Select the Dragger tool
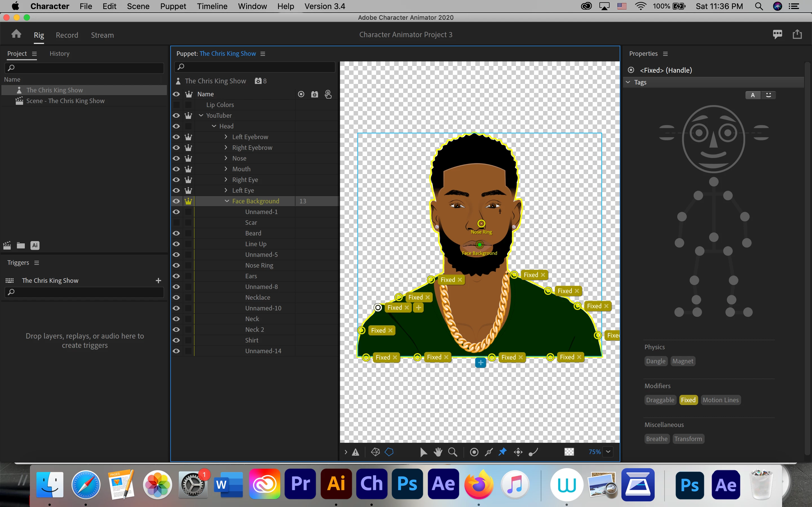Screen dimensions: 812x507 tap(518, 452)
